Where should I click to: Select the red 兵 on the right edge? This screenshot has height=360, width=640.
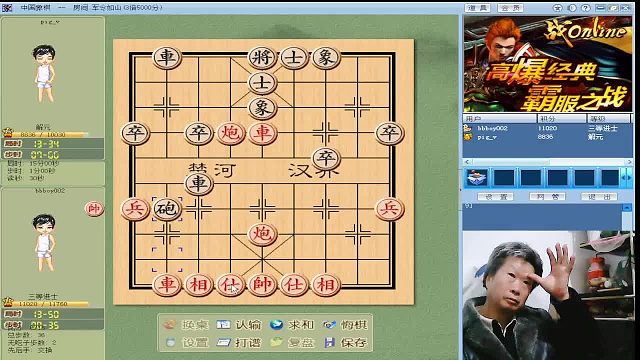(389, 209)
